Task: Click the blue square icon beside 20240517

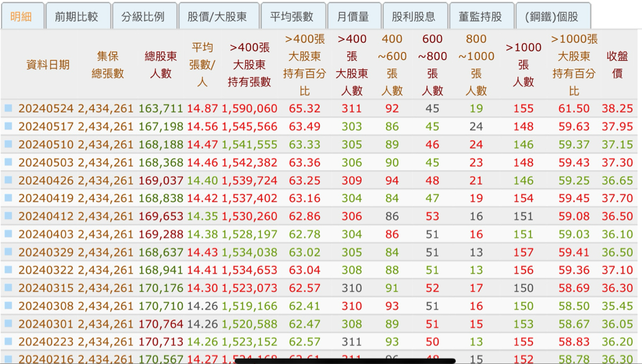Action: click(8, 126)
